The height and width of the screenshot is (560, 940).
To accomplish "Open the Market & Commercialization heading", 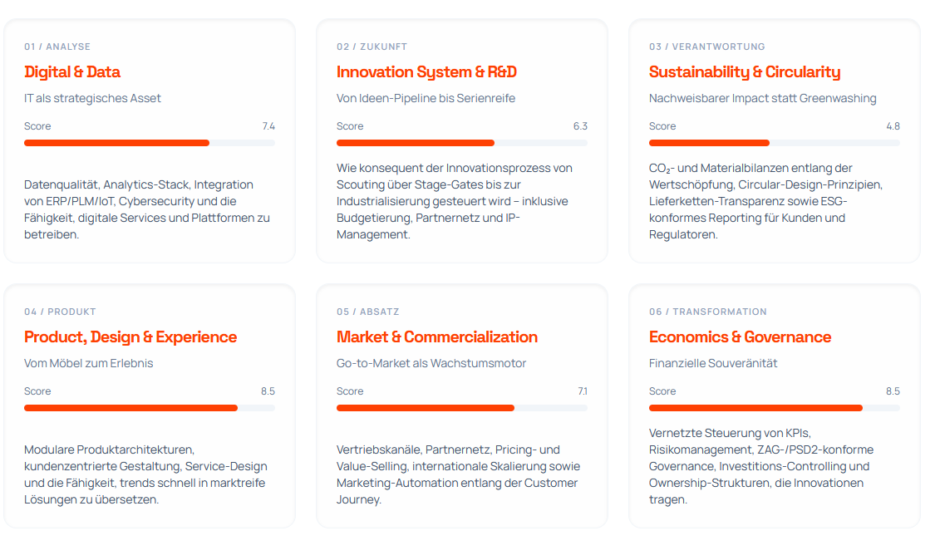I will click(x=437, y=337).
